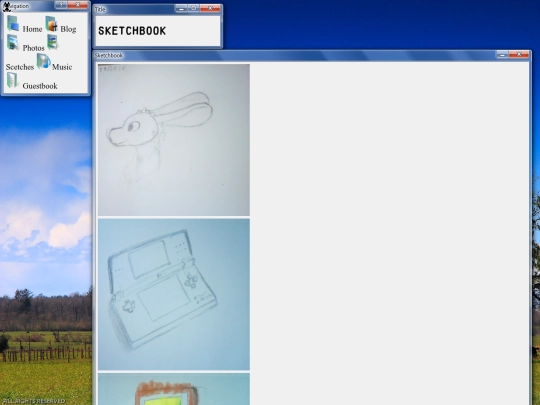View the rabbit pencil sketch thumbnail

click(x=174, y=140)
